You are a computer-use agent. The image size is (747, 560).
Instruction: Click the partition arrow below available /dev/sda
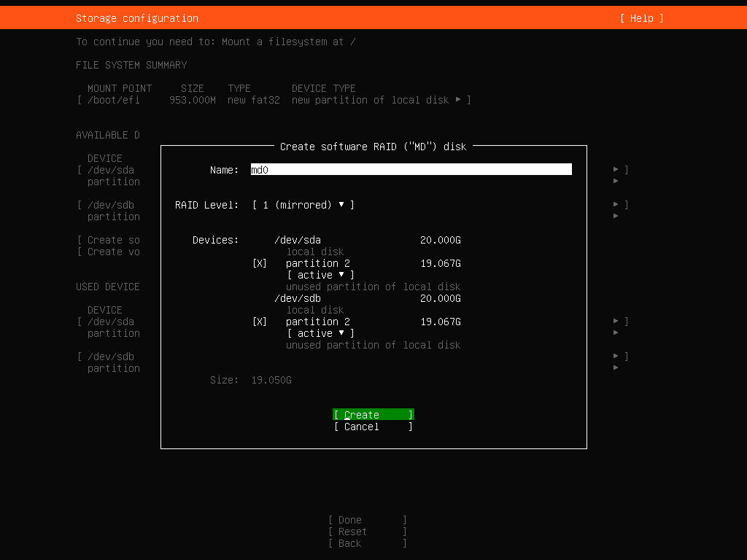tap(616, 182)
